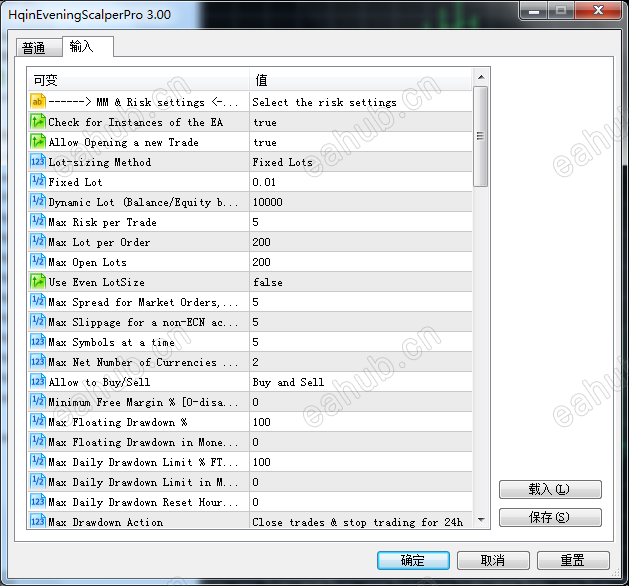Click the icon beside Max Risk per Trade
The image size is (629, 586).
(x=38, y=222)
